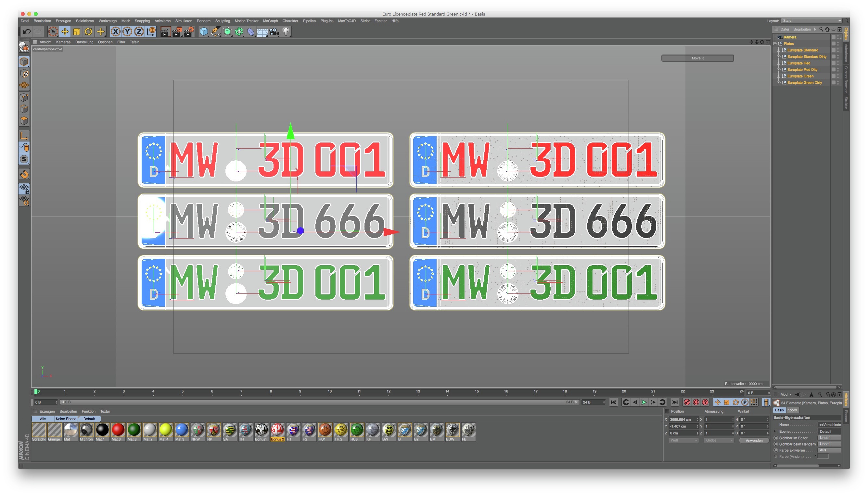The height and width of the screenshot is (495, 868).
Task: Add a cube primitive object
Action: pyautogui.click(x=203, y=31)
